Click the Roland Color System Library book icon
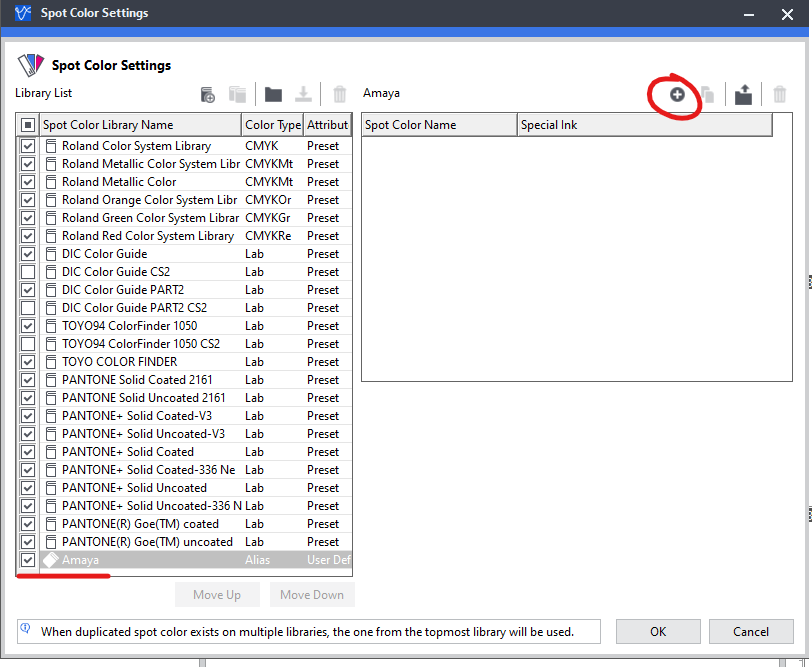 click(x=51, y=146)
